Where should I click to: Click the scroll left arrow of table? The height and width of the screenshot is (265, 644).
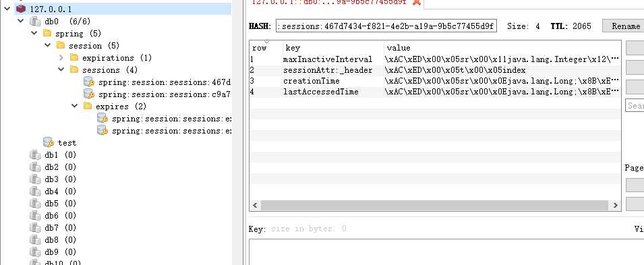[255, 205]
